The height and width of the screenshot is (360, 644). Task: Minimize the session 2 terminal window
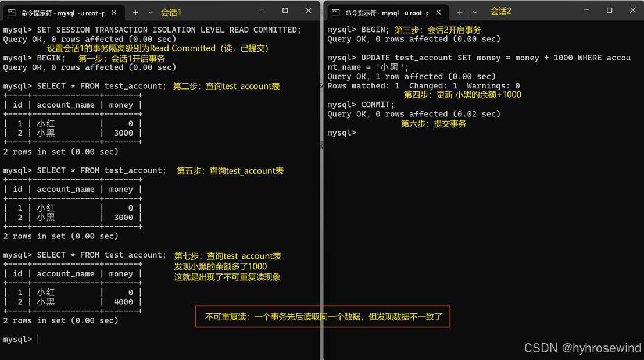click(x=586, y=10)
